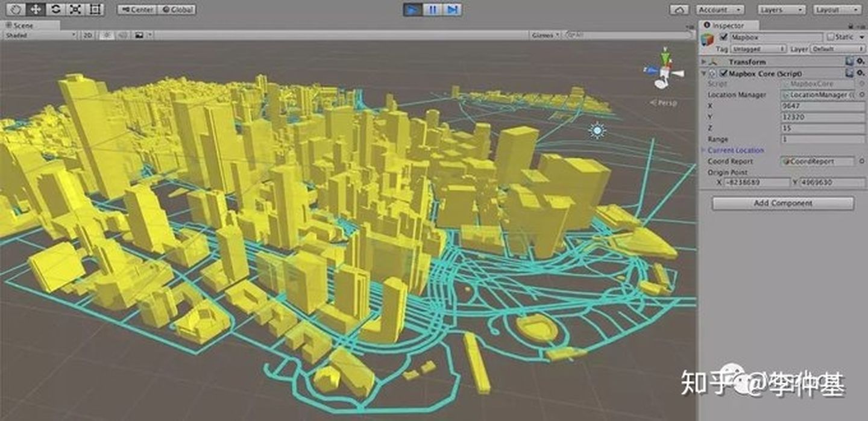The image size is (868, 421).
Task: Open the Layout dropdown
Action: click(x=837, y=10)
